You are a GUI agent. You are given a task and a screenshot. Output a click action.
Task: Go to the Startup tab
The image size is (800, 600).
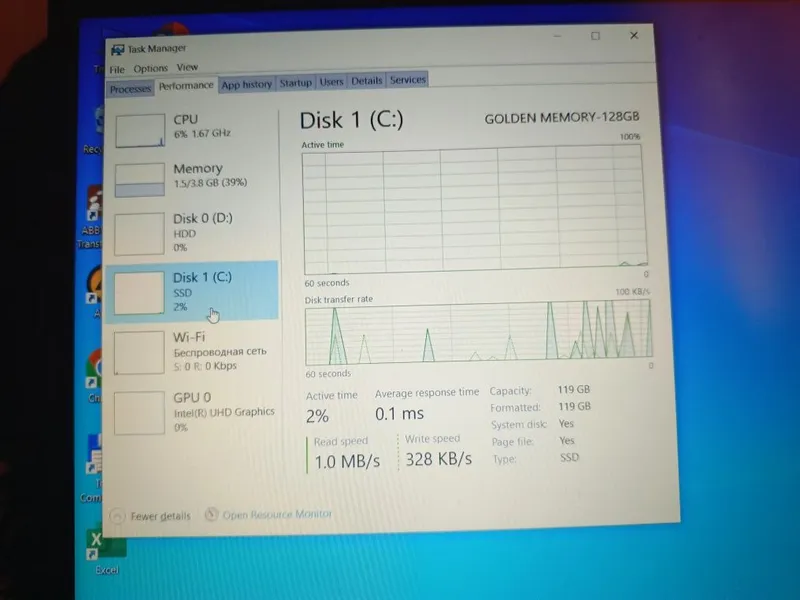[295, 83]
